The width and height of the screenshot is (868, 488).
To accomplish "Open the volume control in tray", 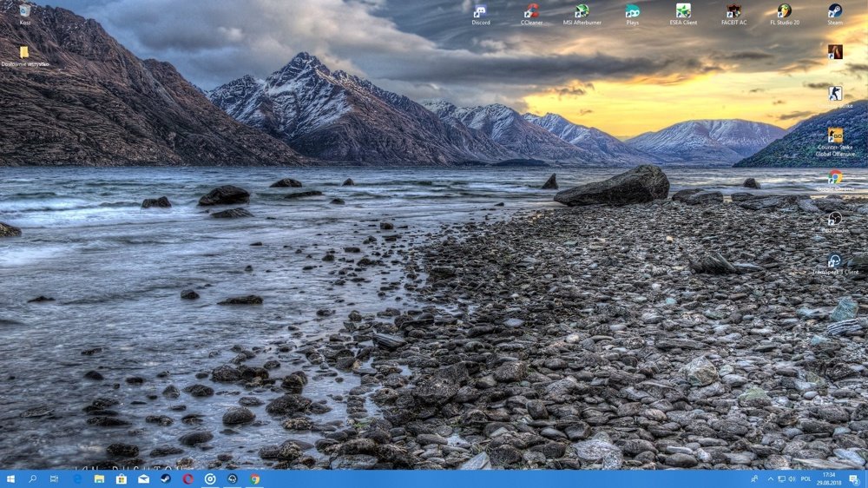I will coord(792,479).
